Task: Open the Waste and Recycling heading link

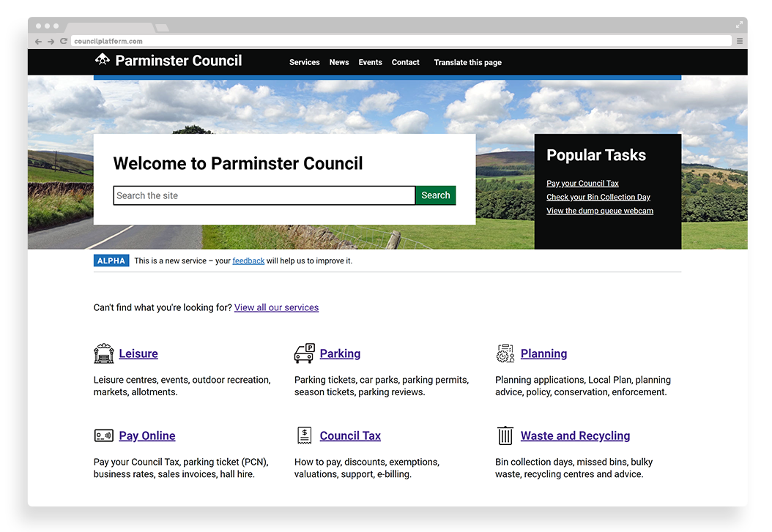Action: [575, 435]
